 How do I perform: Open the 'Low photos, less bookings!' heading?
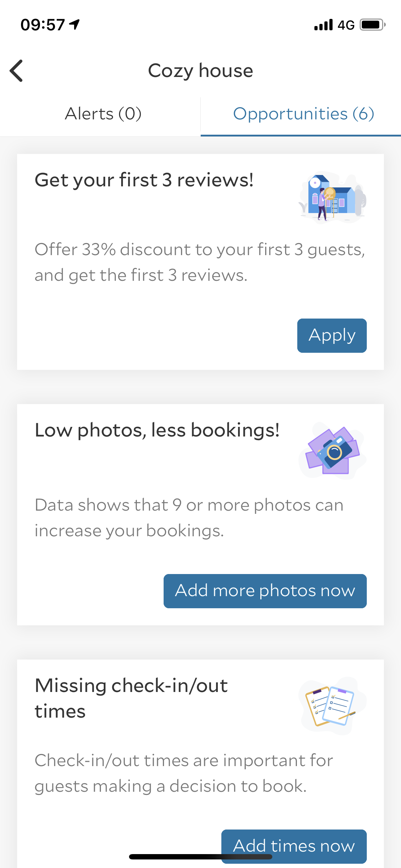click(157, 430)
